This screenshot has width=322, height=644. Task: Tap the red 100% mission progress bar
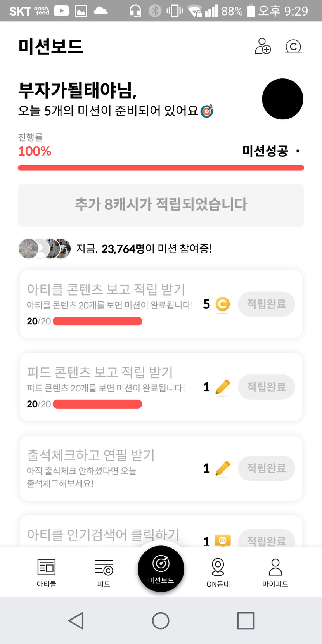click(161, 168)
